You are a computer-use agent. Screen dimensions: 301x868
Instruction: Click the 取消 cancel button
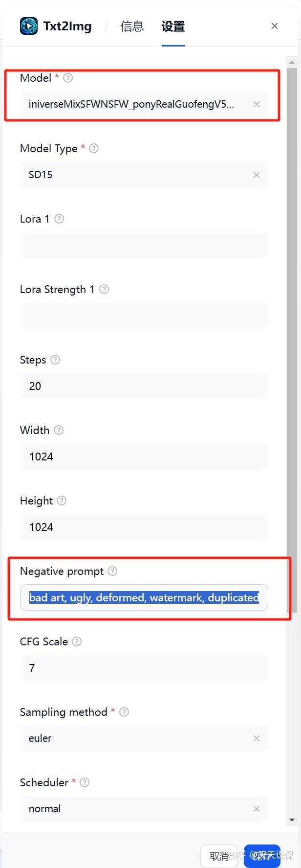click(x=219, y=856)
